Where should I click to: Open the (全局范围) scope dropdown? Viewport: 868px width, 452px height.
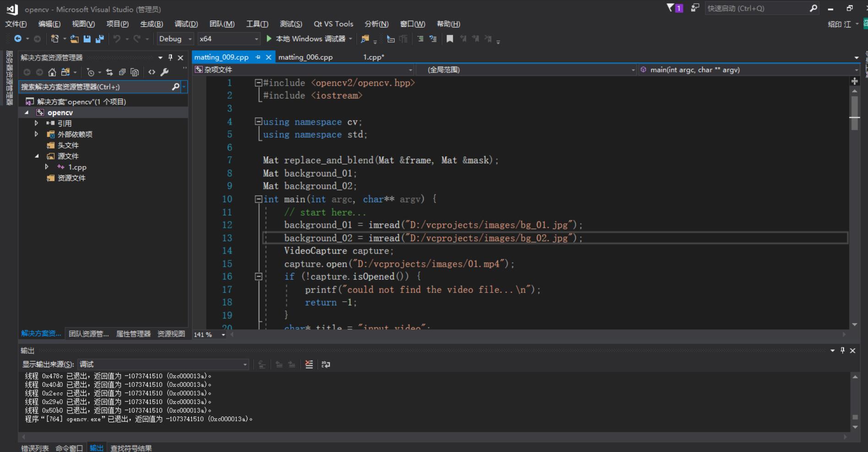pyautogui.click(x=526, y=70)
